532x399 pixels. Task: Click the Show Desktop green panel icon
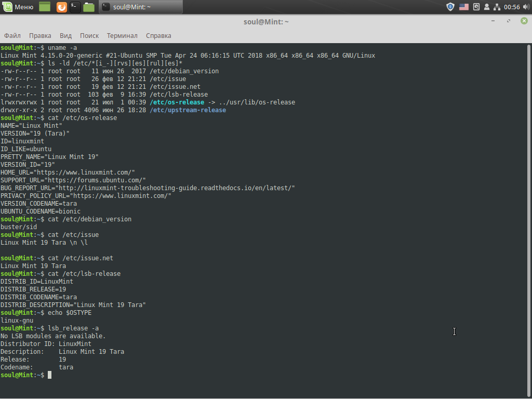[x=45, y=7]
